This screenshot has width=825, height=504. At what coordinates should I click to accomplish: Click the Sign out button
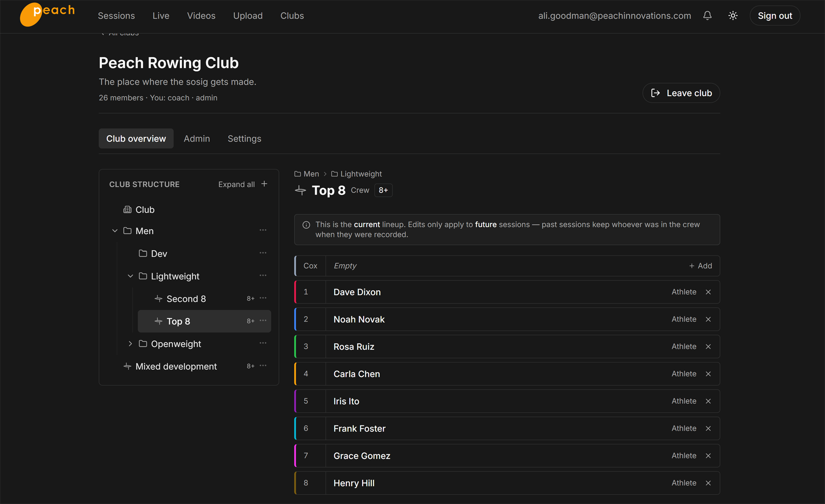(x=775, y=15)
